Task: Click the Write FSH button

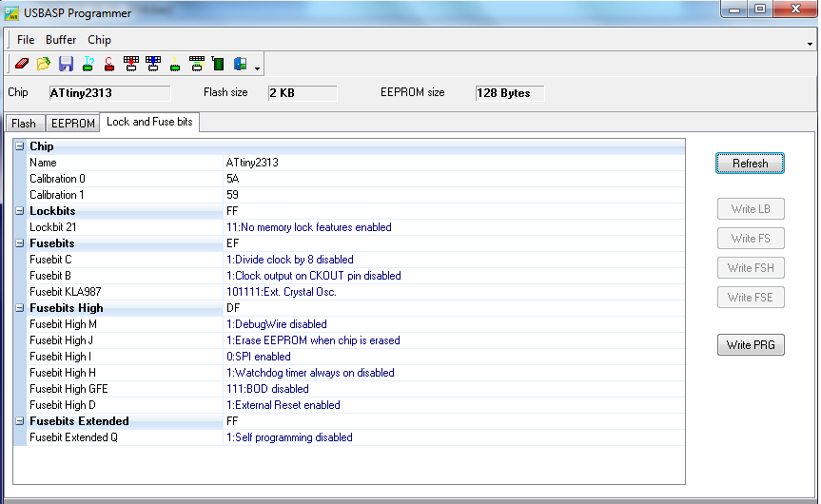Action: pos(751,268)
